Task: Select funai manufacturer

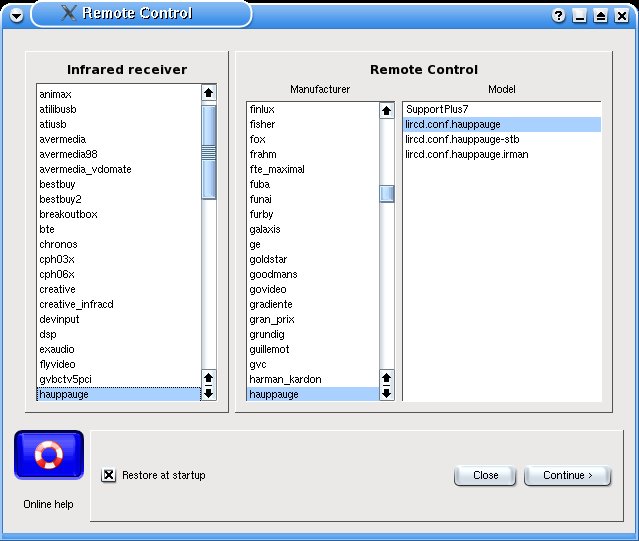Action: 313,199
